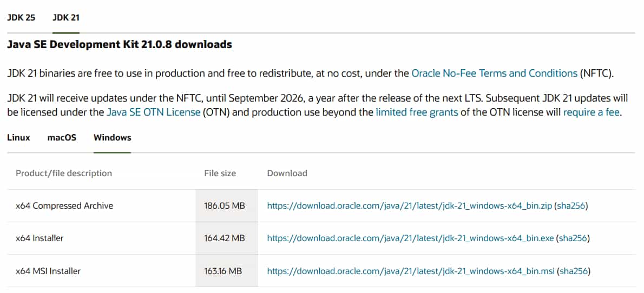
Task: Open the Linux downloads tab
Action: [x=18, y=137]
